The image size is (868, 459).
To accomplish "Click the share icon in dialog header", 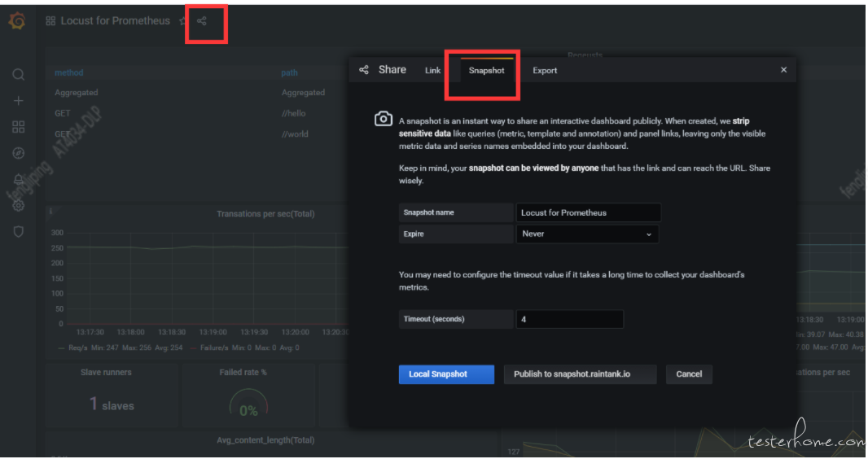I will (364, 70).
